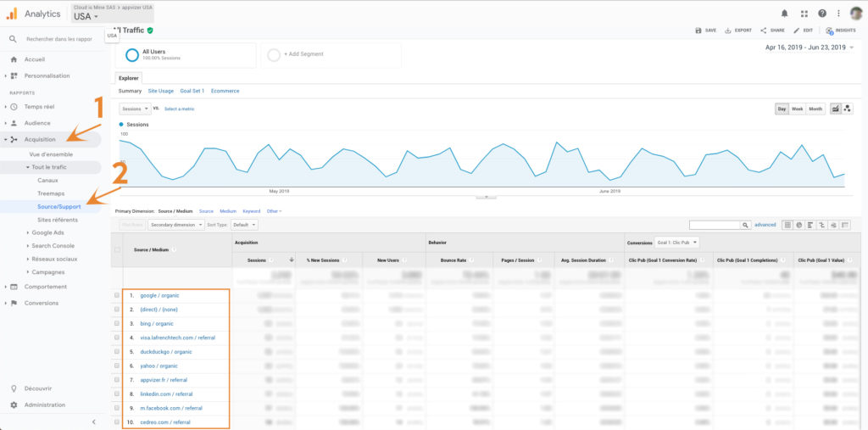This screenshot has height=430, width=868.
Task: Click the advanced filter link
Action: click(765, 225)
